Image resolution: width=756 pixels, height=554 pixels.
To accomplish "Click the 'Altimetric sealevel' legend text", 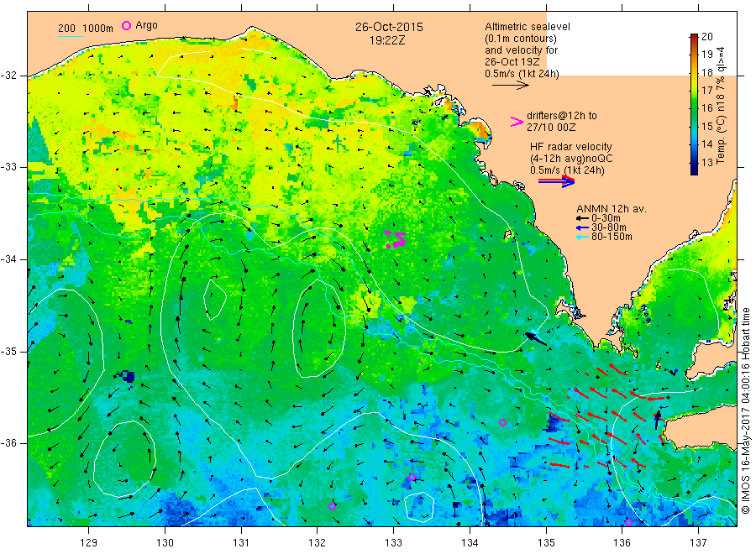I will pos(528,27).
